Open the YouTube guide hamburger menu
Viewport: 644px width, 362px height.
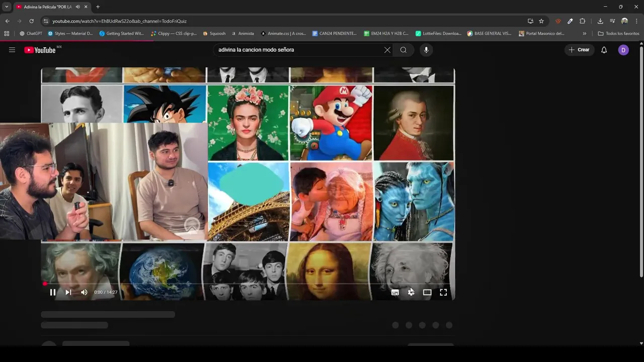12,50
